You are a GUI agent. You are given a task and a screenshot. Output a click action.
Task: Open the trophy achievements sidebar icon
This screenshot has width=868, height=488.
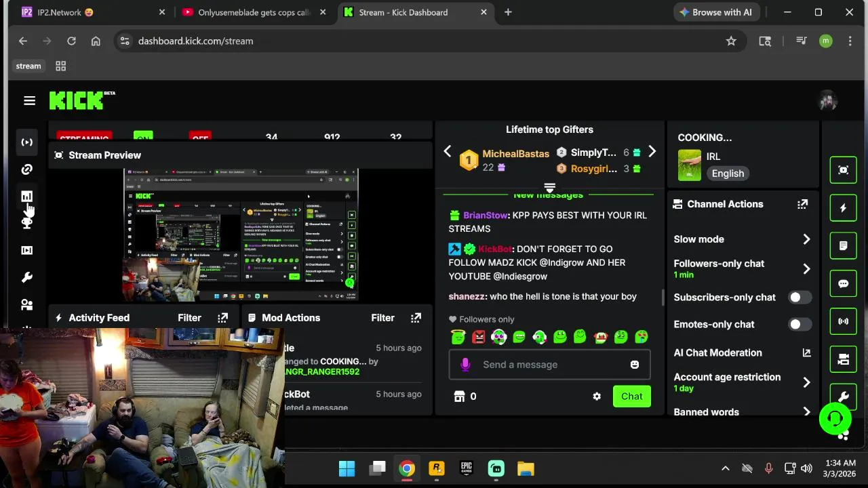[x=27, y=223]
